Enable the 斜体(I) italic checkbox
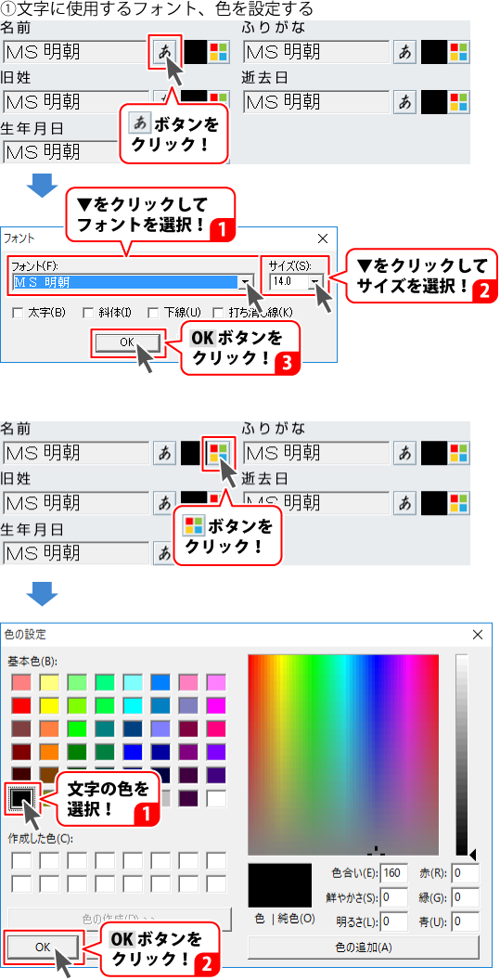The height and width of the screenshot is (980, 500). 87,312
